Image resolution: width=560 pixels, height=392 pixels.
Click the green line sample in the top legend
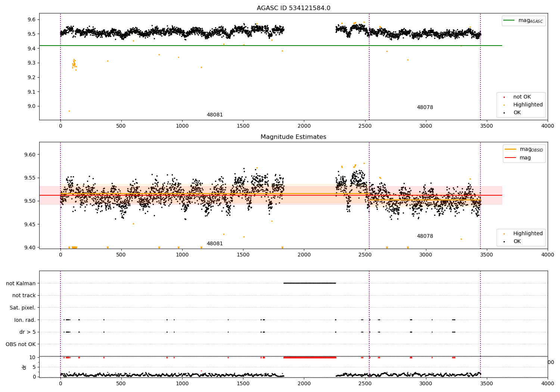tap(510, 21)
